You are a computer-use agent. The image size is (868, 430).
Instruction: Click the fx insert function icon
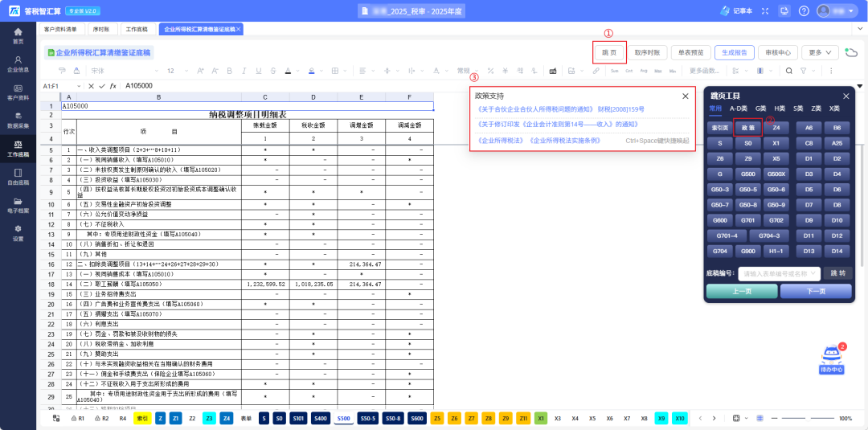113,86
